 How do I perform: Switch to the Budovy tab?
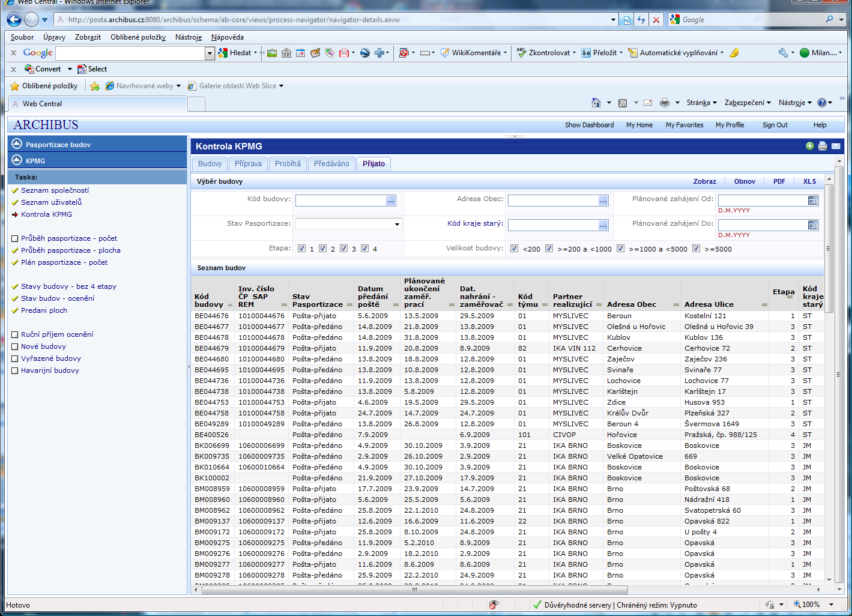pos(210,164)
